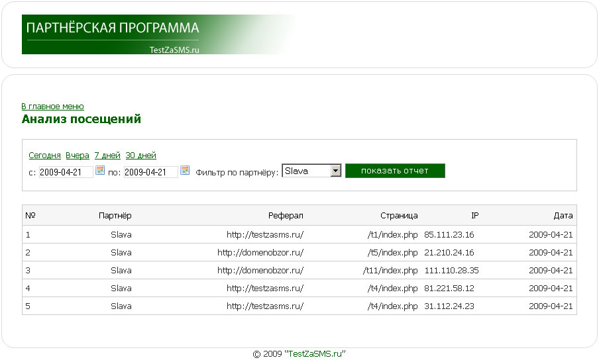The image size is (601, 364).
Task: Click partner 'Slava' in row 5
Action: 121,306
